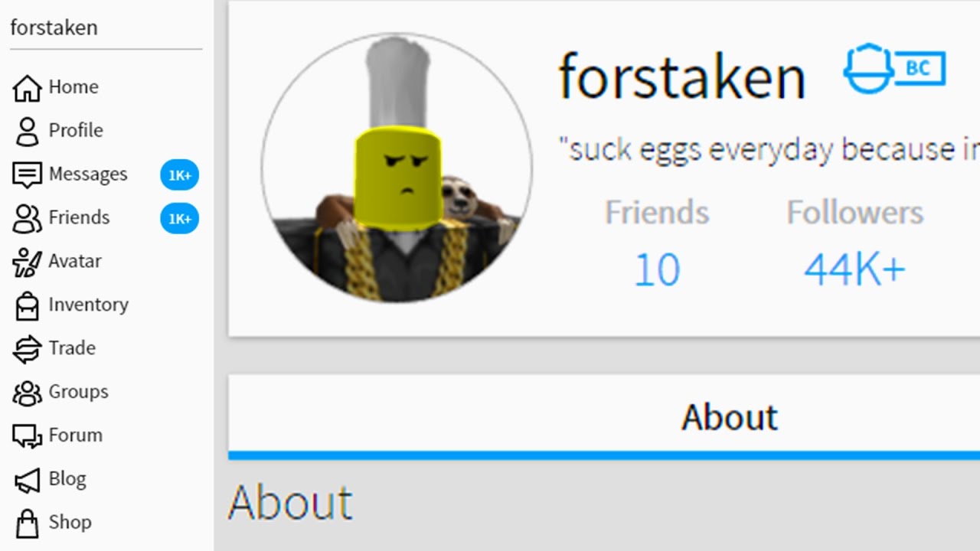
Task: Click the 1K+ badge beside Friends
Action: (179, 219)
